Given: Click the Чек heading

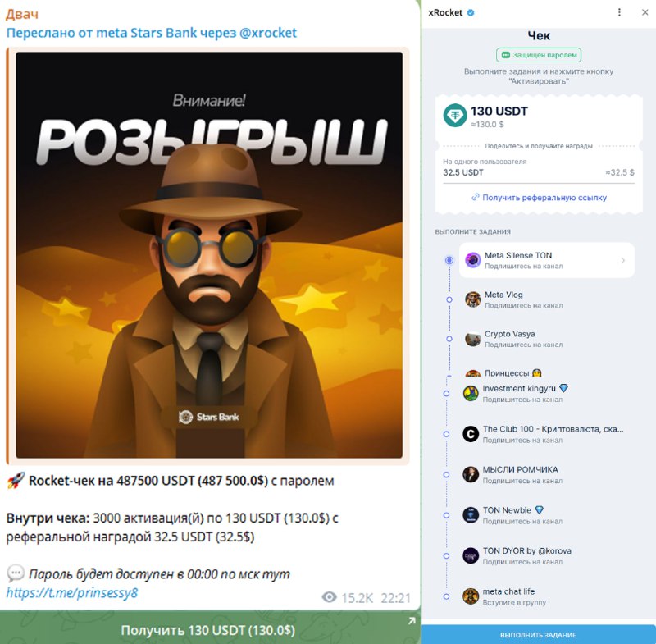Looking at the screenshot, I should [539, 36].
